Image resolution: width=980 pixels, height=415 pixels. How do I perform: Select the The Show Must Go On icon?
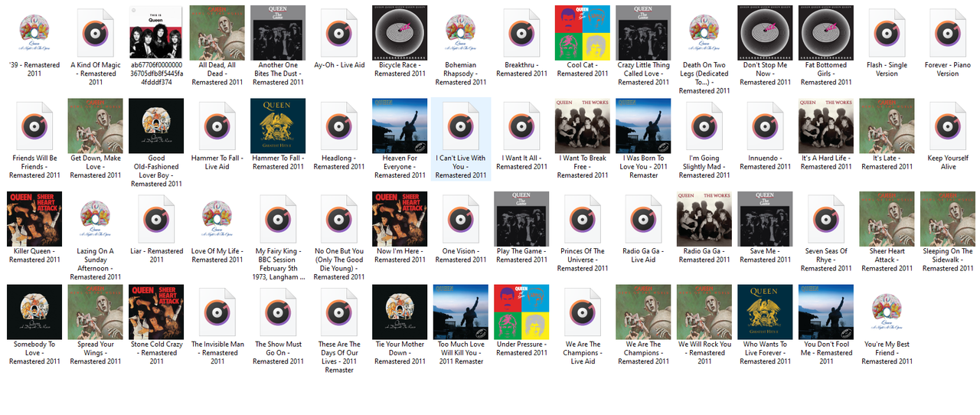point(279,312)
